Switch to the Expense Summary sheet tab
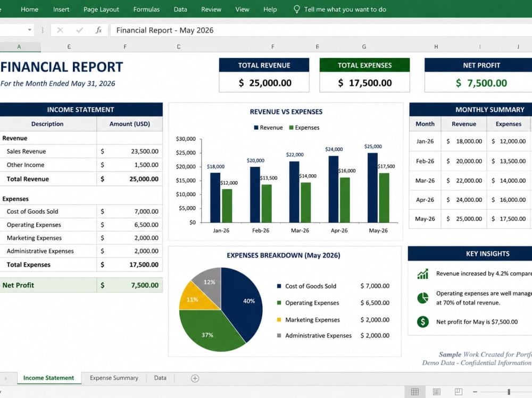The image size is (532, 398). coord(114,378)
